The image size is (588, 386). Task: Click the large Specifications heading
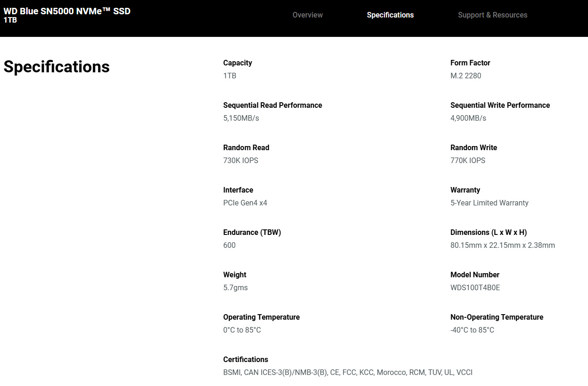coord(57,67)
